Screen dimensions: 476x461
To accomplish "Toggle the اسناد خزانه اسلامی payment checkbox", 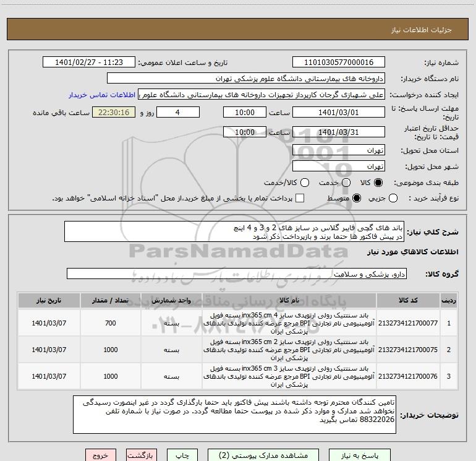I will [300, 198].
